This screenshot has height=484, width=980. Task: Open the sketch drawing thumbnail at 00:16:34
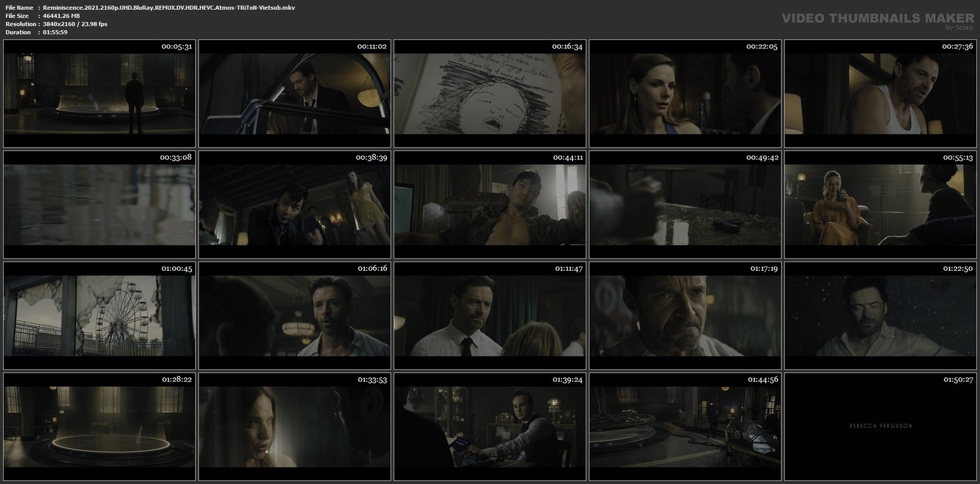[x=489, y=94]
